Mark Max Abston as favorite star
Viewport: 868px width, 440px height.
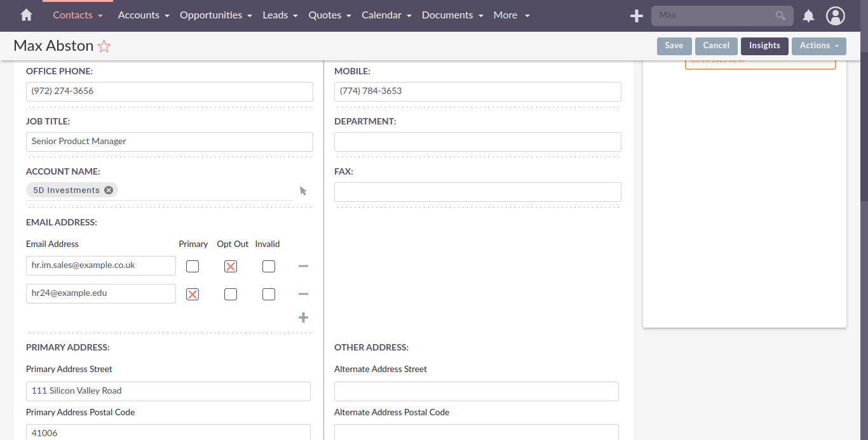[x=104, y=46]
